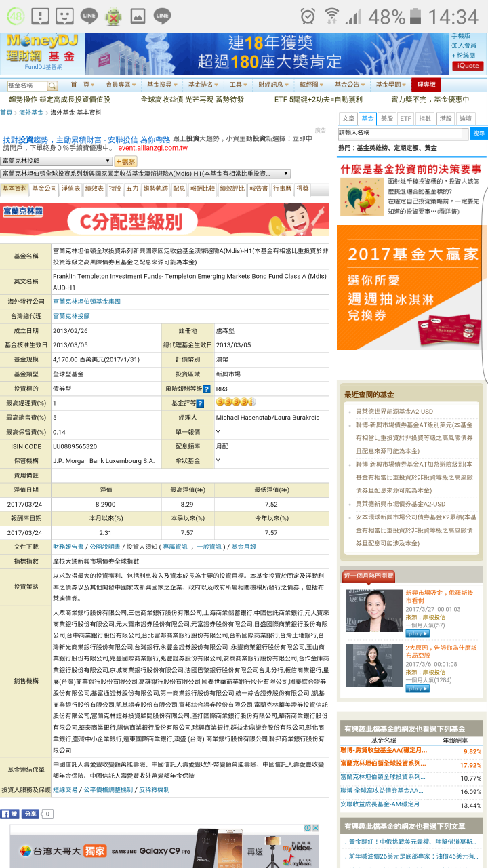Open alarm icon in status bar
This screenshot has width=488, height=868.
coord(308,16)
